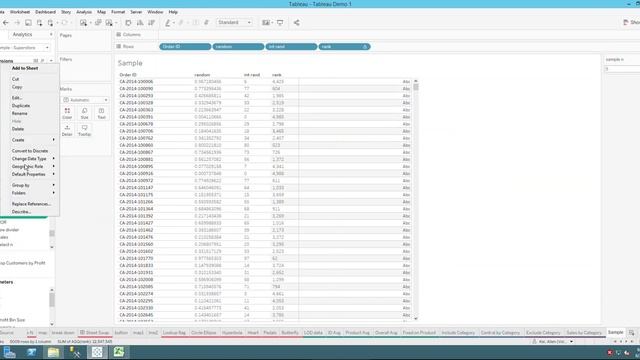Open the Marks type Automatic dropdown
The width and height of the screenshot is (640, 360).
pyautogui.click(x=85, y=100)
